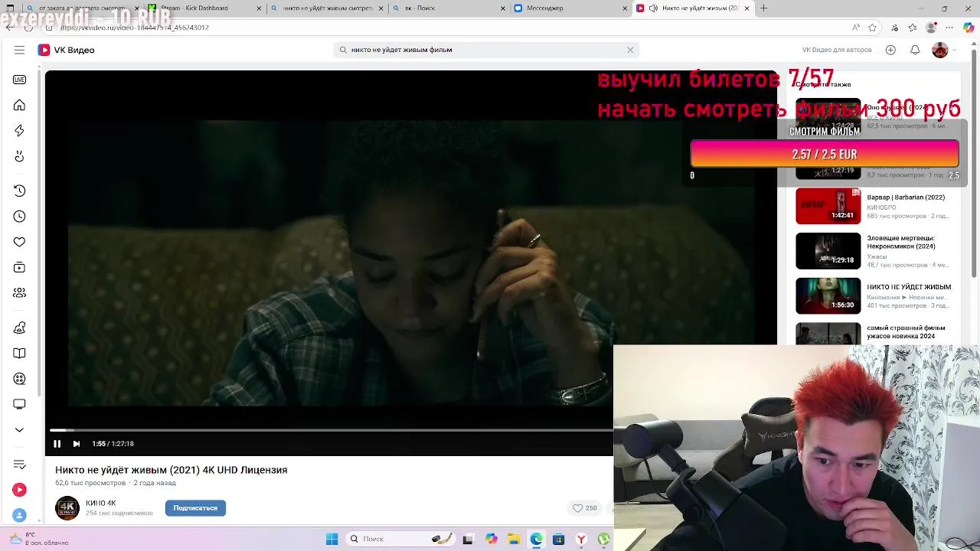980x551 pixels.
Task: Open notifications bell icon
Action: tap(915, 50)
